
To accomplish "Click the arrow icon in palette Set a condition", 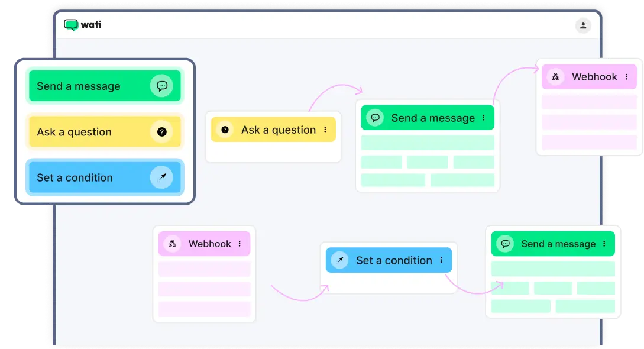I will [x=162, y=177].
